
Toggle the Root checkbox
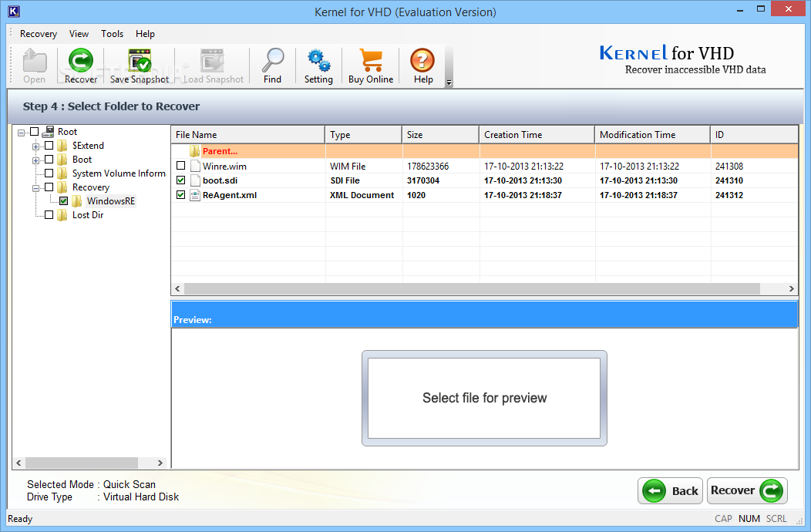click(x=34, y=131)
